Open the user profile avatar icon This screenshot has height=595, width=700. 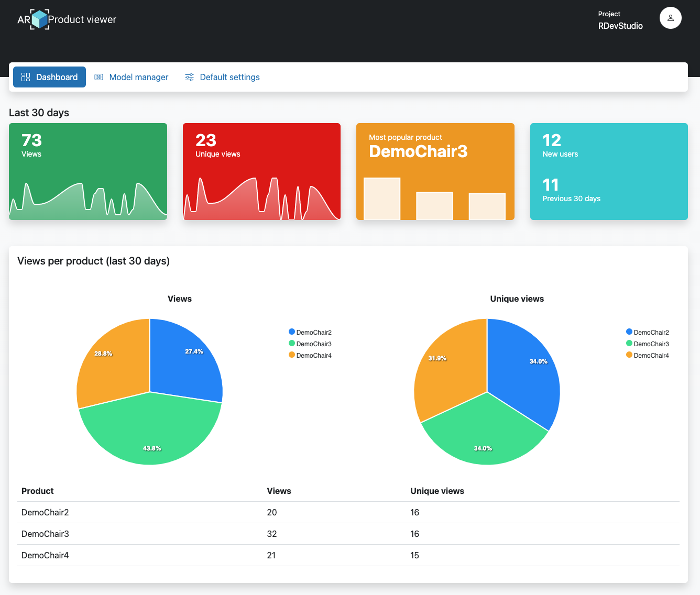click(670, 18)
